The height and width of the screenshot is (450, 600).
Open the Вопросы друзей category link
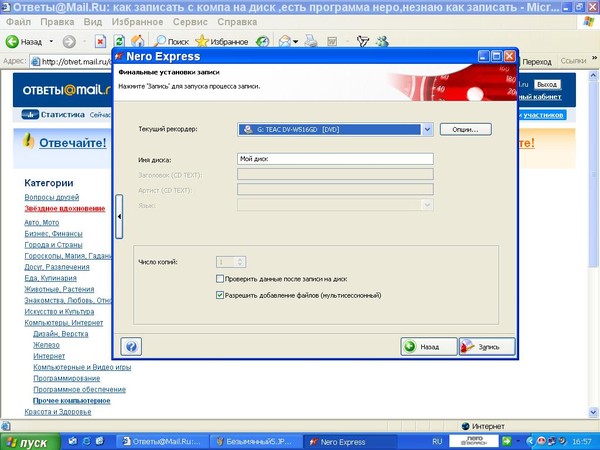[52, 197]
